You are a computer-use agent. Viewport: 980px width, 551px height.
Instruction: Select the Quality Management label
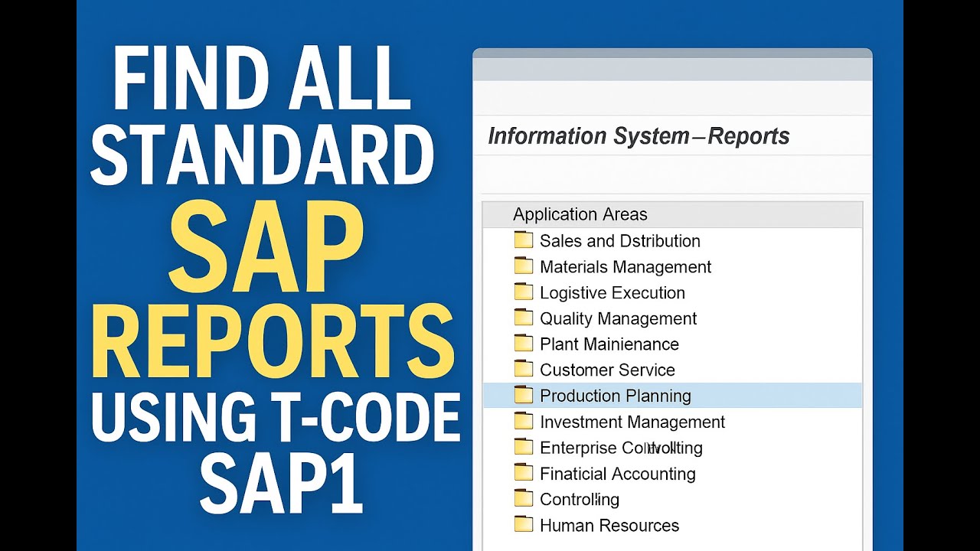pos(619,319)
